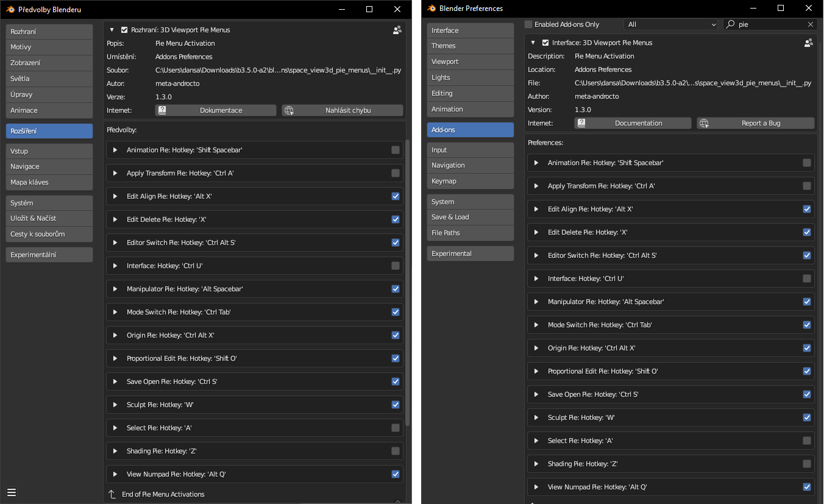Viewport: 824px width, 504px height.
Task: Click 'End of Pie Menu Activations' arrow icon
Action: tap(112, 494)
